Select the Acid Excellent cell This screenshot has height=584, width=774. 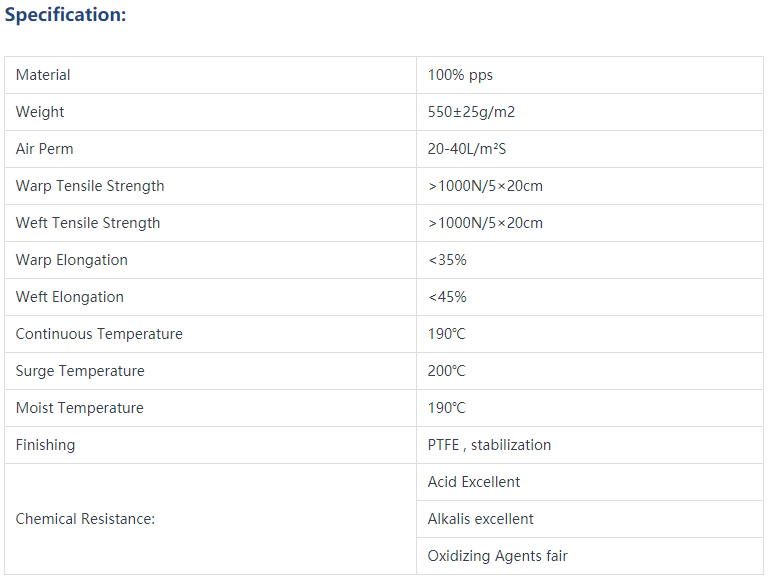click(x=590, y=482)
